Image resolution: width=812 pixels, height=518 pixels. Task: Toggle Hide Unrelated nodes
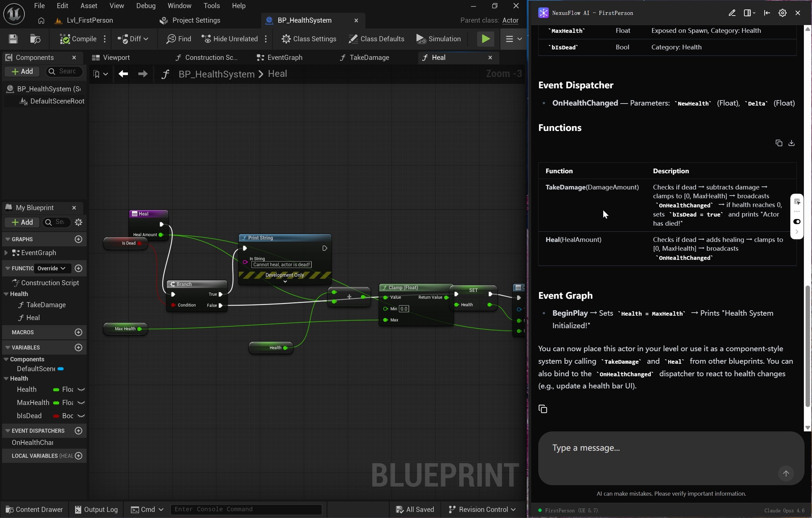[x=229, y=39]
